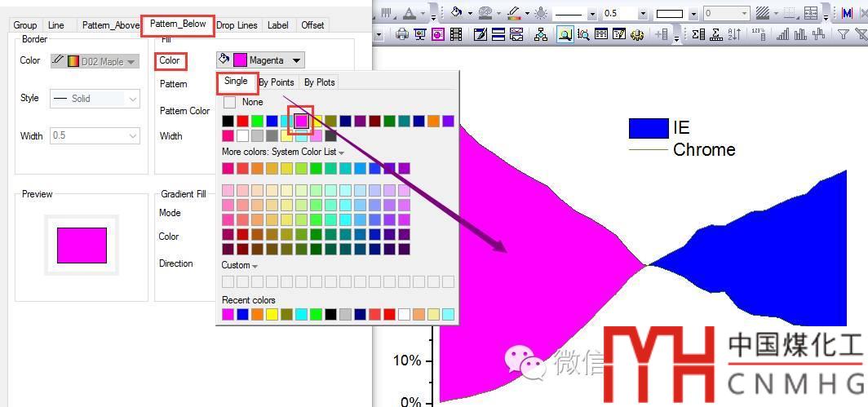
Task: Click the printer icon in the toolbar
Action: tap(402, 34)
